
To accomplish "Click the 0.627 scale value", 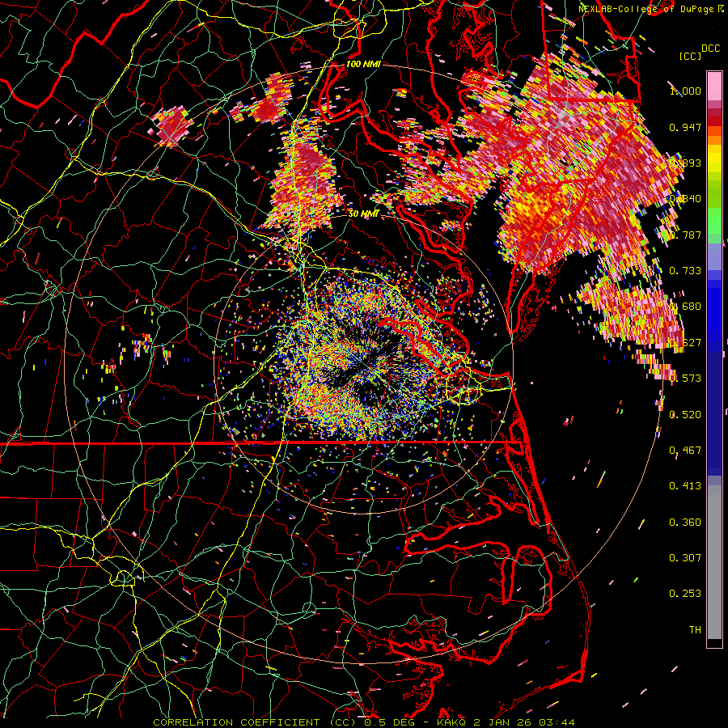I will 685,343.
